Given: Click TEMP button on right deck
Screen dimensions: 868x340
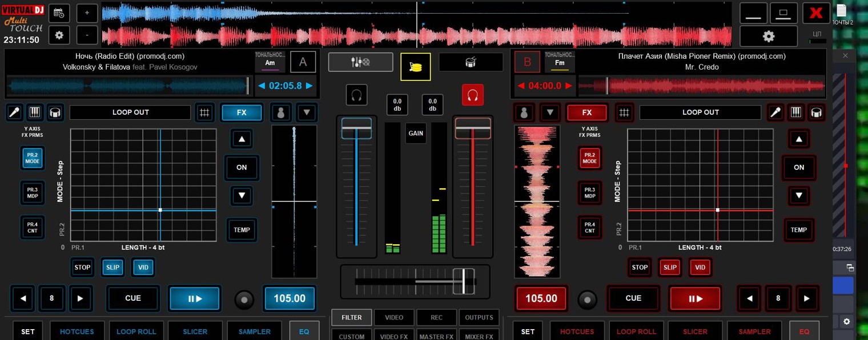Looking at the screenshot, I should tap(799, 230).
